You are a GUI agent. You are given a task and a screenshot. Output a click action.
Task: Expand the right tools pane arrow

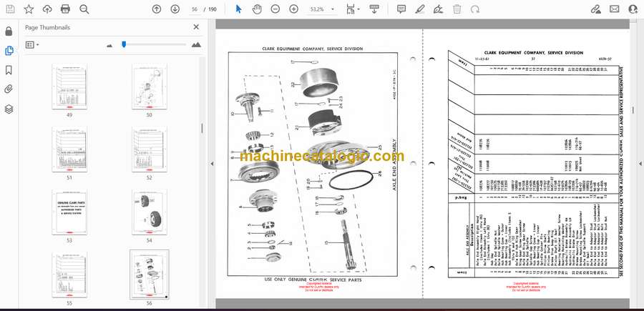click(640, 163)
